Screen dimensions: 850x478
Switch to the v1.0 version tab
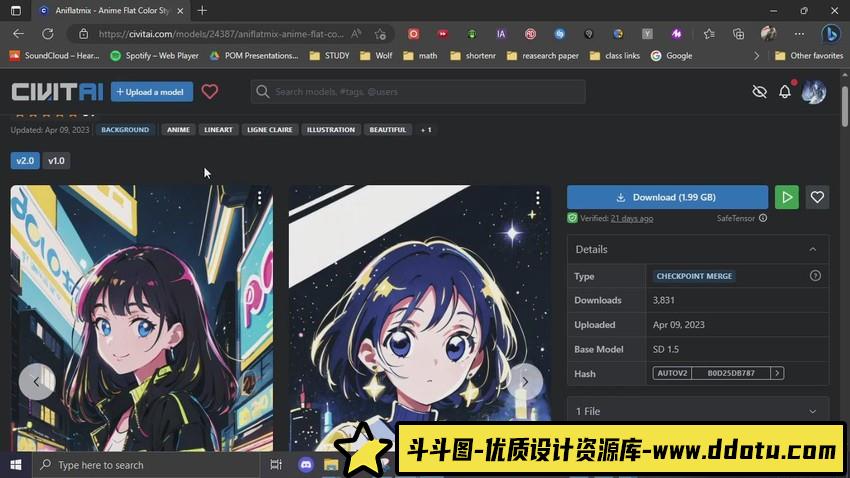[x=56, y=160]
